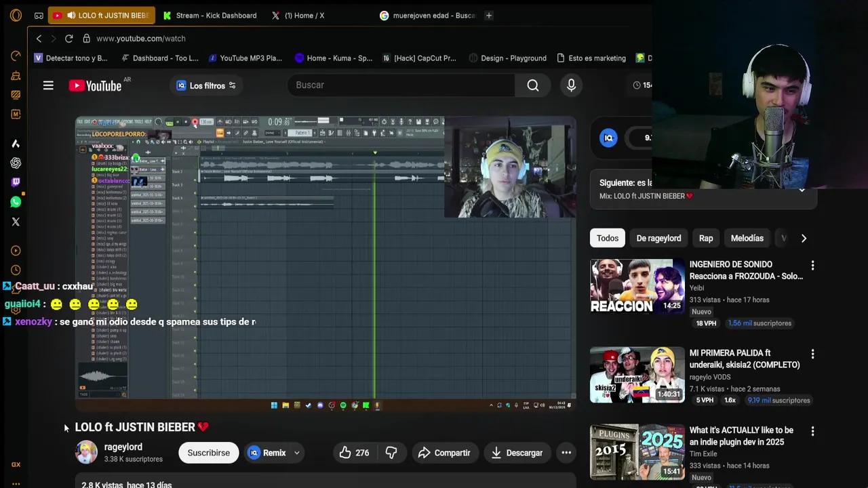Show more filter chips with arrow
Image resolution: width=868 pixels, height=488 pixels.
(804, 239)
